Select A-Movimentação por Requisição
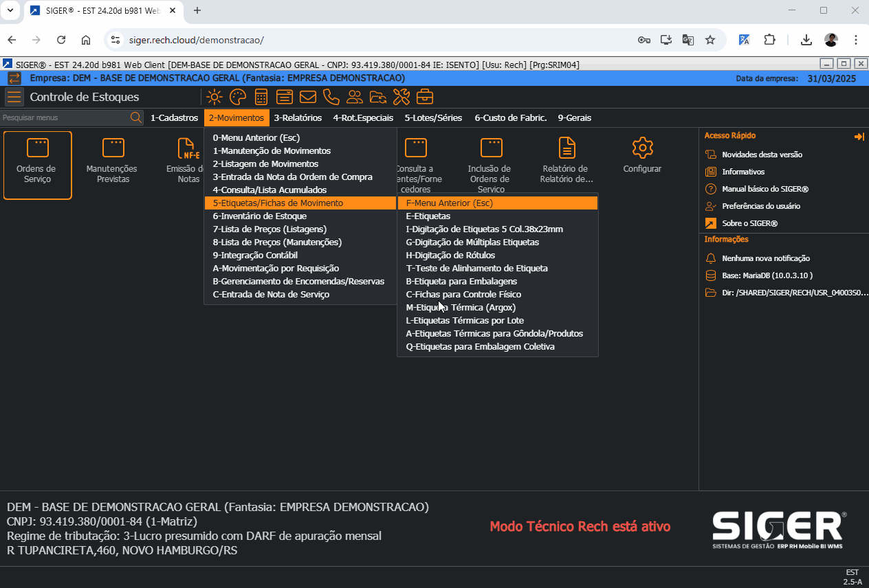This screenshot has height=588, width=869. pos(300,268)
